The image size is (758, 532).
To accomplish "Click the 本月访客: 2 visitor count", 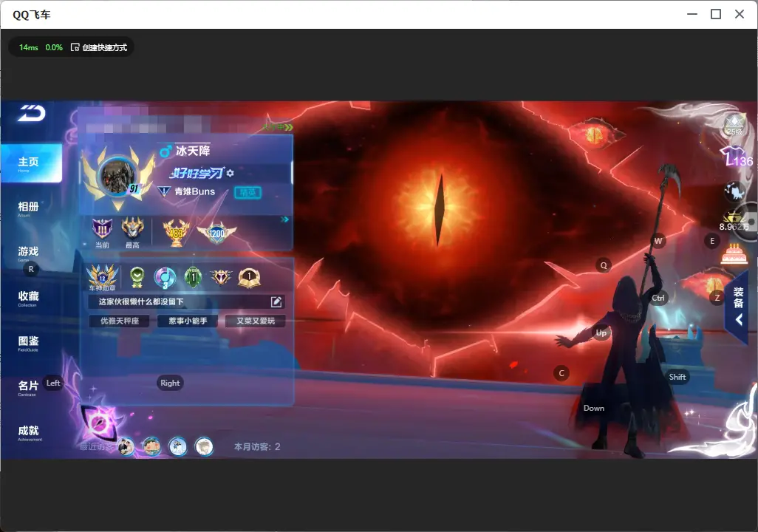I will click(257, 447).
